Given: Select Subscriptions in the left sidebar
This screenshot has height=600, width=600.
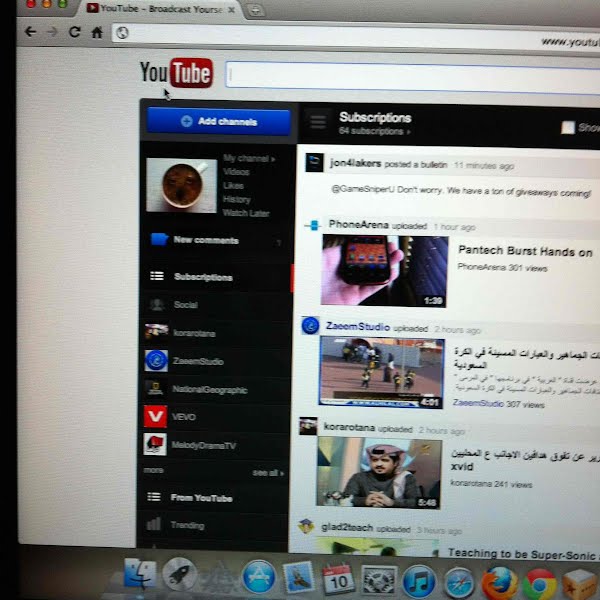Looking at the screenshot, I should pos(202,277).
